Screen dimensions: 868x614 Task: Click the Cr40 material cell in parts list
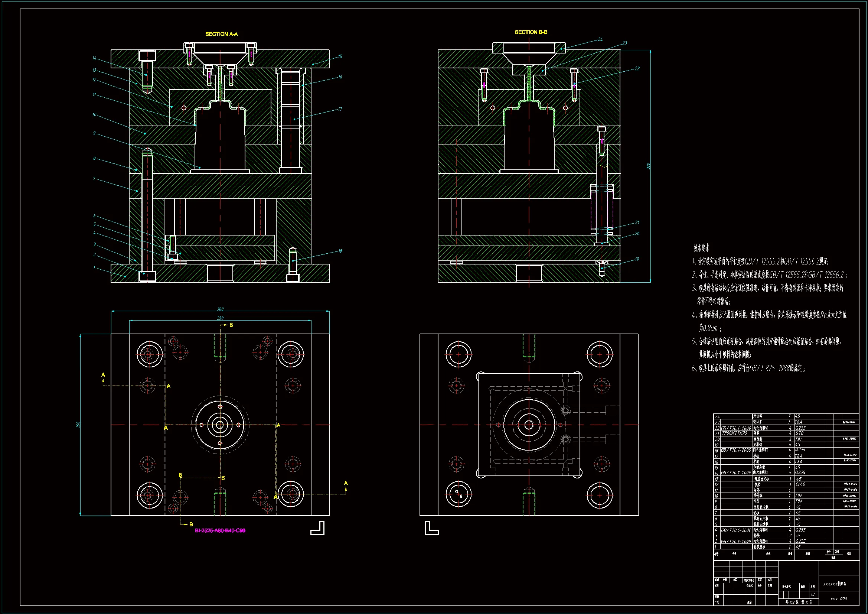800,484
